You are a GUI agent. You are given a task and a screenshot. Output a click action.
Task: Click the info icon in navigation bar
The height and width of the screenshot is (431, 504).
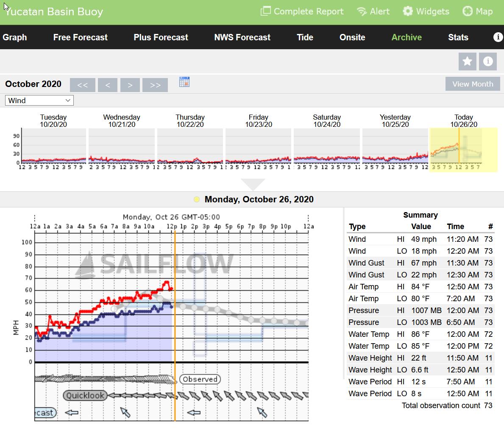point(498,37)
